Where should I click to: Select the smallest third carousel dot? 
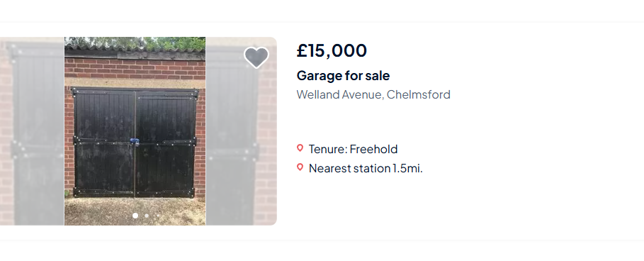pos(158,216)
